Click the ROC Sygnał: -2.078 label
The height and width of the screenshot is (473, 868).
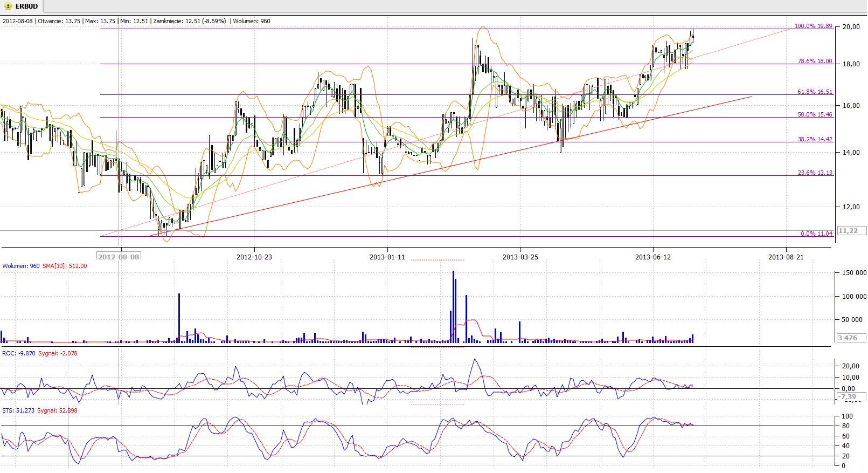(58, 353)
